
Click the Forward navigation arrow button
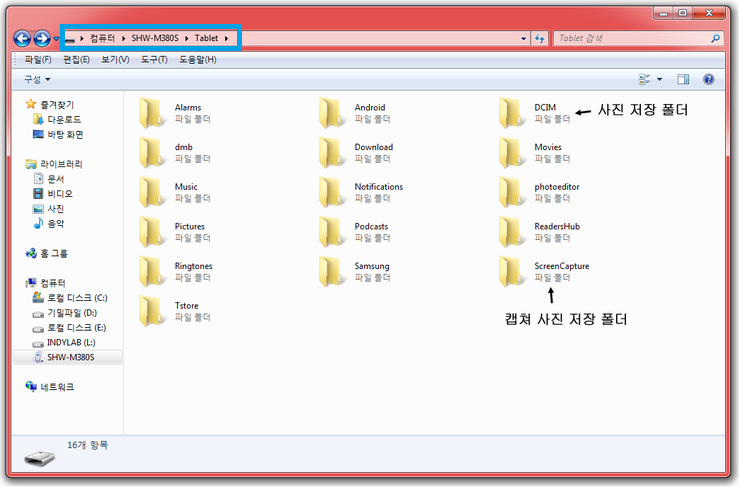[x=42, y=38]
